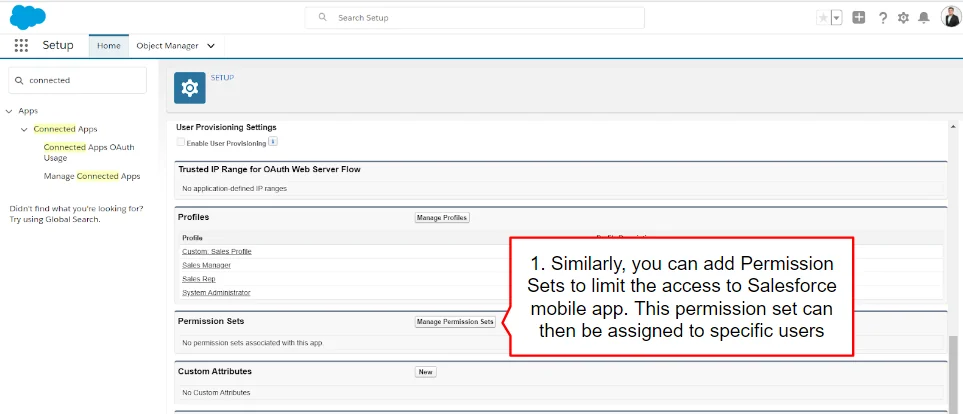The image size is (963, 414).
Task: Expand the Object Manager tab chevron
Action: [211, 46]
